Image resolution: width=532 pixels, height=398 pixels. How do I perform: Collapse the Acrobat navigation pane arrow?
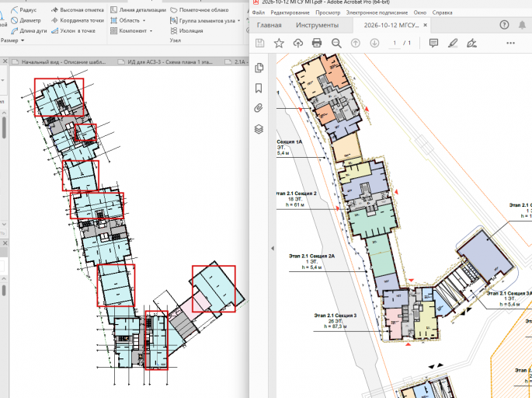273,248
